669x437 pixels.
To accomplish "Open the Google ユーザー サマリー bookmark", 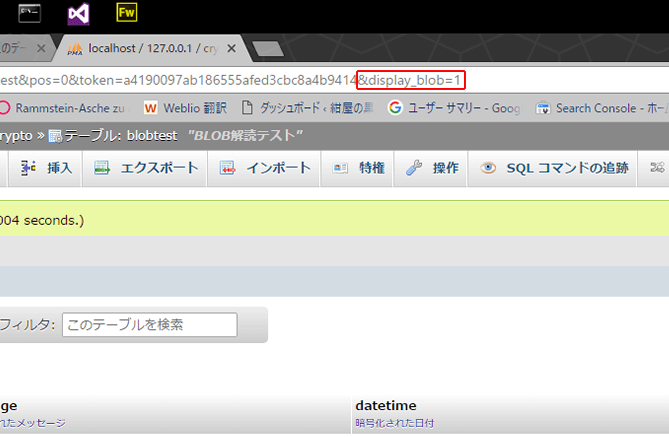I will pyautogui.click(x=454, y=108).
